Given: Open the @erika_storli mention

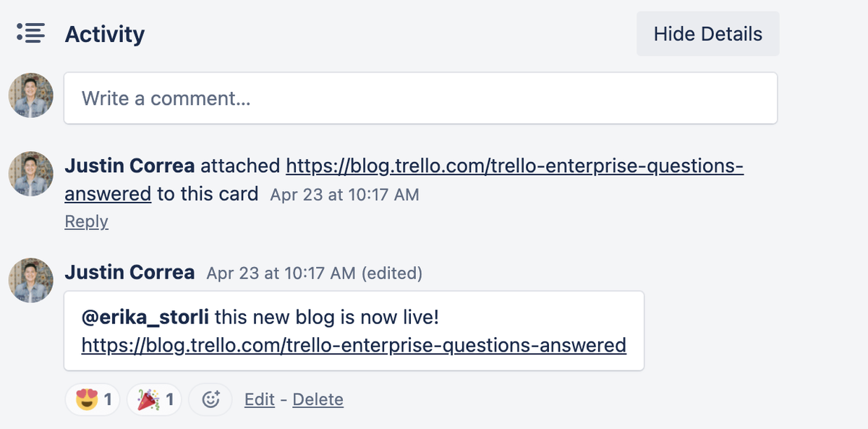Looking at the screenshot, I should point(145,317).
